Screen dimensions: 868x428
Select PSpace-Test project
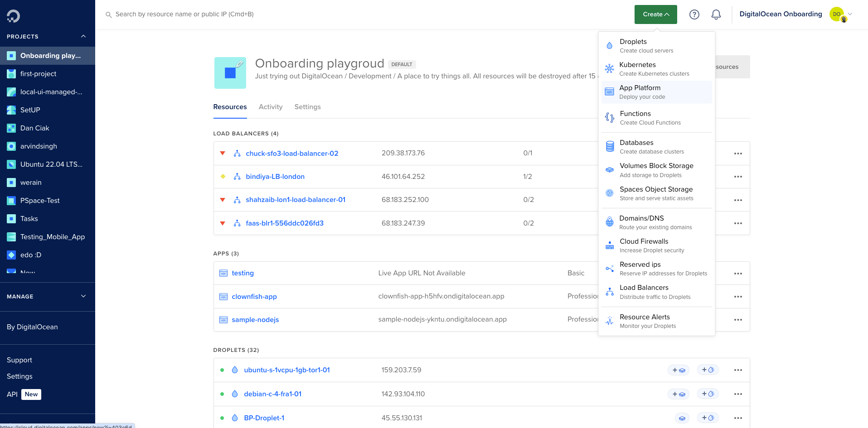(48, 201)
